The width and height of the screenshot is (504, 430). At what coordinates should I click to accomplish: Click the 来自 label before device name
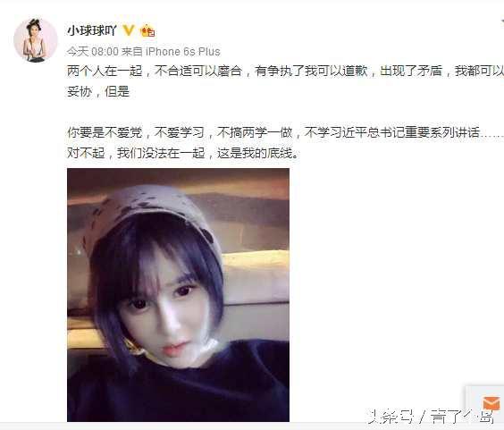(132, 52)
